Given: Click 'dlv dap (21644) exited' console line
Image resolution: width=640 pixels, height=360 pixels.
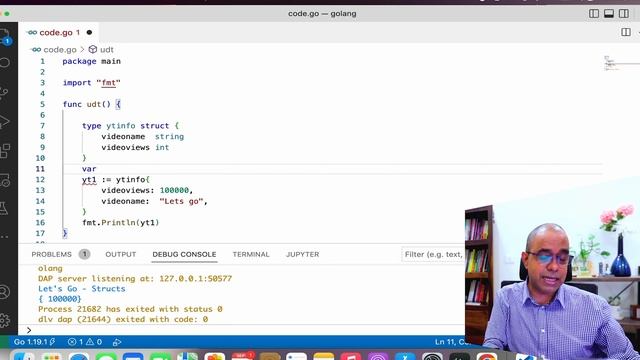Looking at the screenshot, I should [123, 319].
